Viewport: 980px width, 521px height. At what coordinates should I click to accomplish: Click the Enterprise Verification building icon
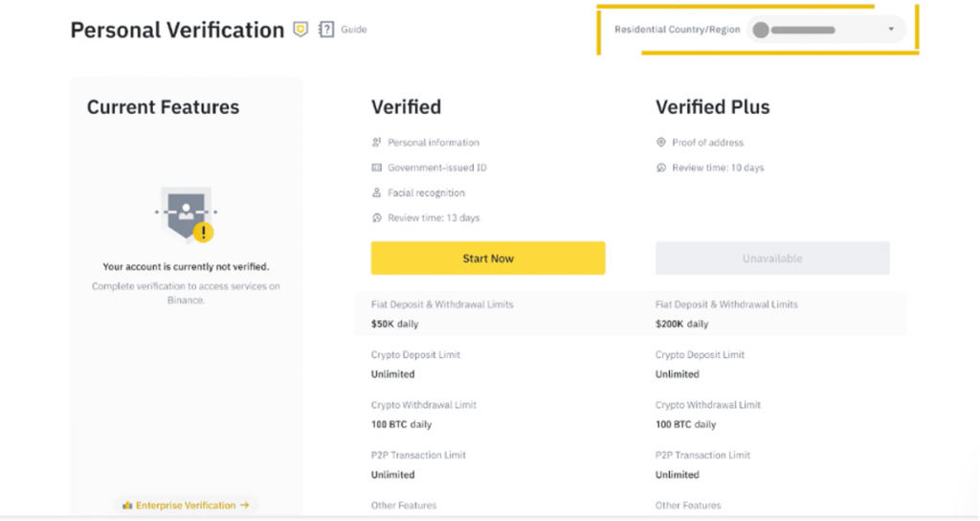point(127,506)
